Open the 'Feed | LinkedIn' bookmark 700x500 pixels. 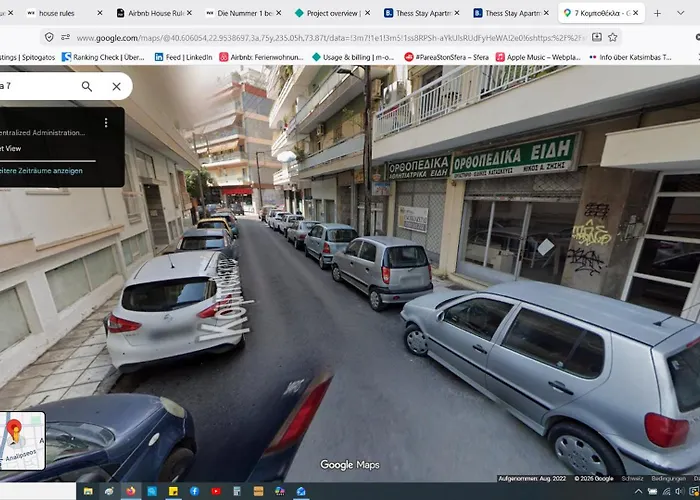tap(183, 57)
